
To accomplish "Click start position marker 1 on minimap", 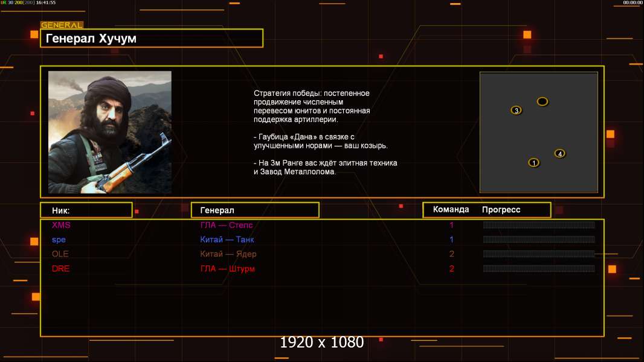I will click(x=533, y=163).
